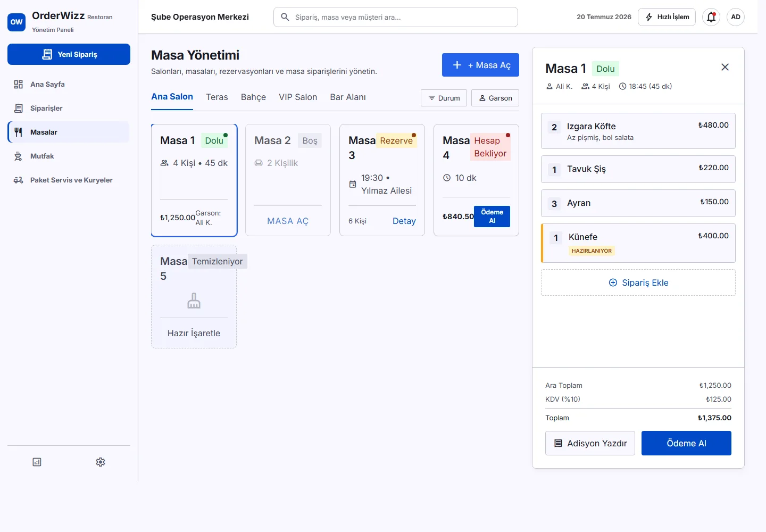Click the calendar icon on Masa 3
The width and height of the screenshot is (766, 532).
pyautogui.click(x=353, y=184)
